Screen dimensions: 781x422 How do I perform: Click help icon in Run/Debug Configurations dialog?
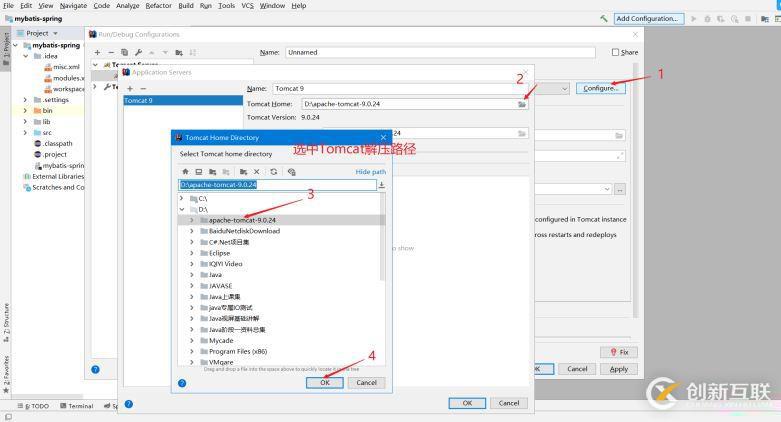tap(96, 369)
